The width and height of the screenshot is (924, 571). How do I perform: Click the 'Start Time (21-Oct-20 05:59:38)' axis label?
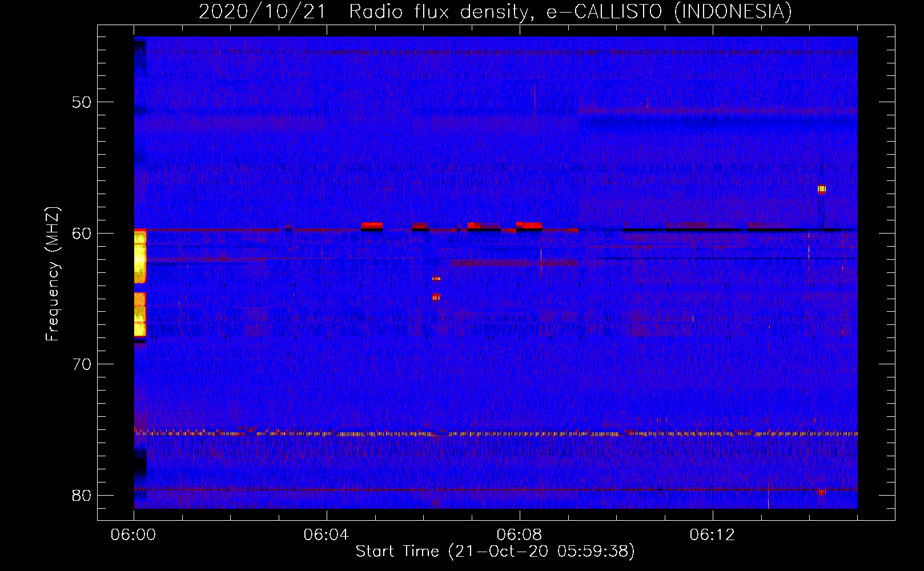coord(495,552)
